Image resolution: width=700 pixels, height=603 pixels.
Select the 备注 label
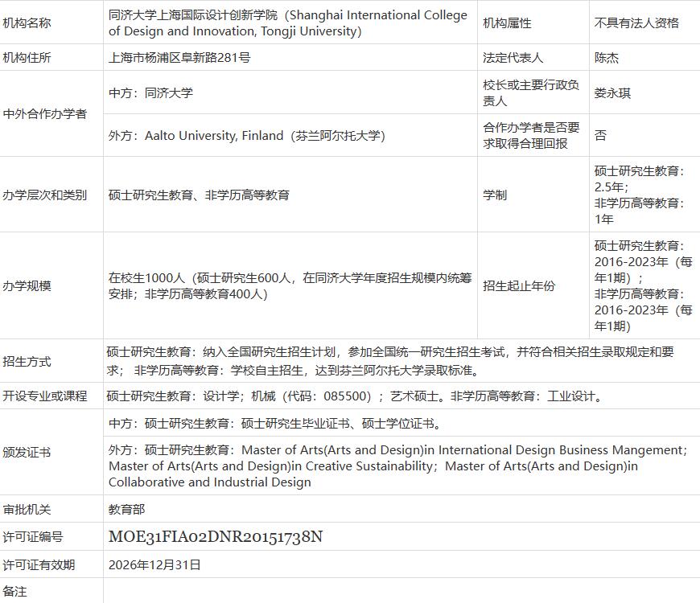coord(14,592)
